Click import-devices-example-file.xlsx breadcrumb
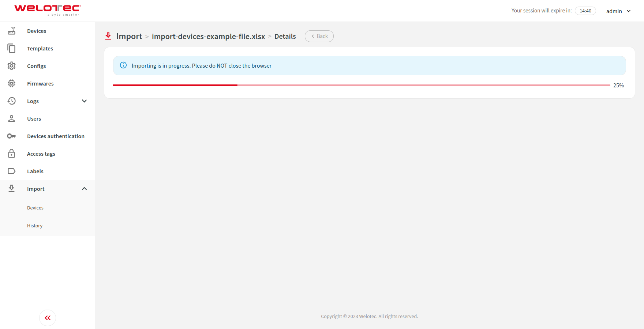644x329 pixels. [208, 37]
